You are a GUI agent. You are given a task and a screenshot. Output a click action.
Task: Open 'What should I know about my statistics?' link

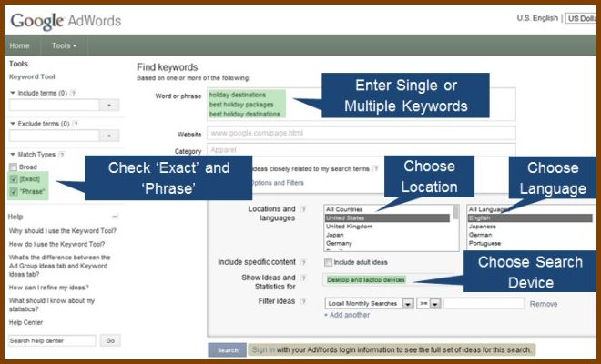click(x=52, y=305)
